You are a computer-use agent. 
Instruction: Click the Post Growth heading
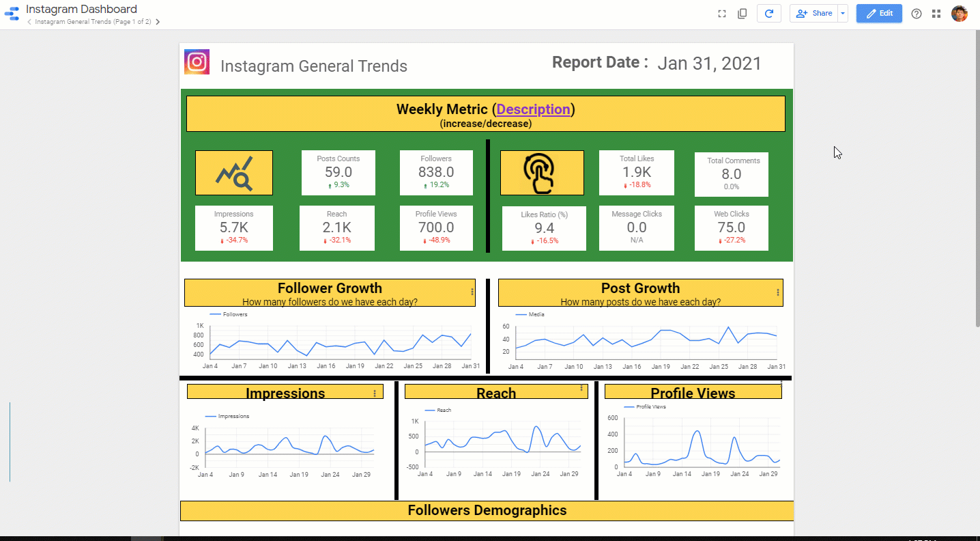coord(640,288)
